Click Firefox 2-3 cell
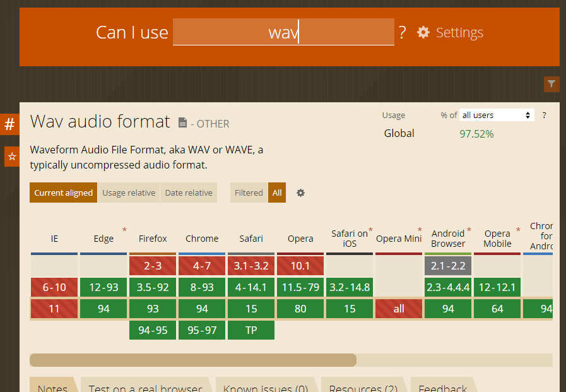The image size is (566, 392). [x=153, y=266]
